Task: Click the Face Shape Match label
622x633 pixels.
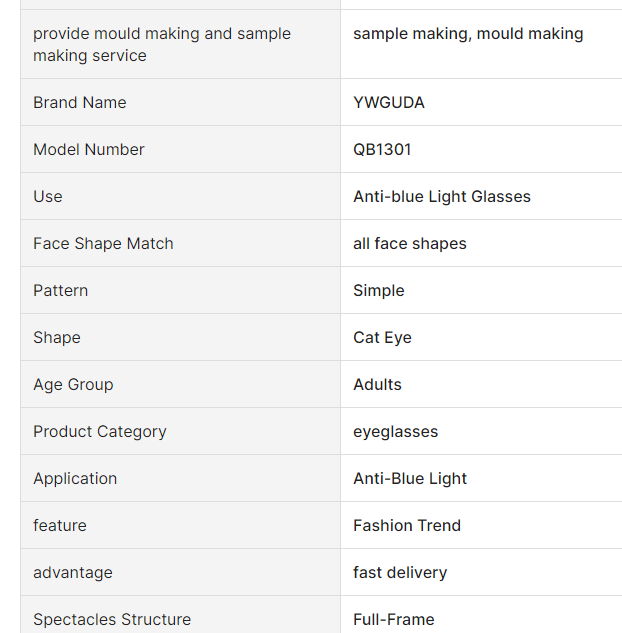Action: click(103, 243)
